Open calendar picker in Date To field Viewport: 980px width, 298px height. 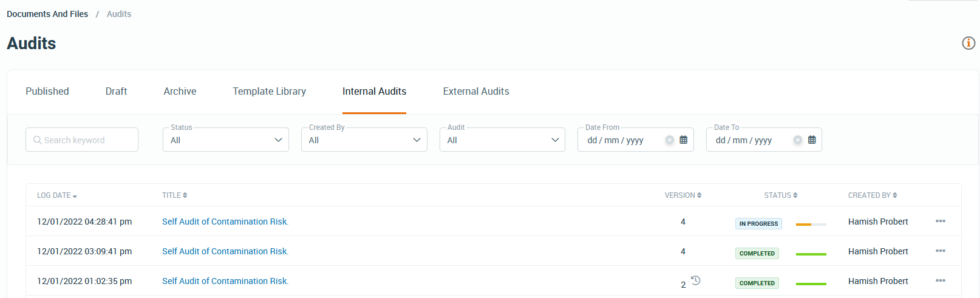point(812,140)
